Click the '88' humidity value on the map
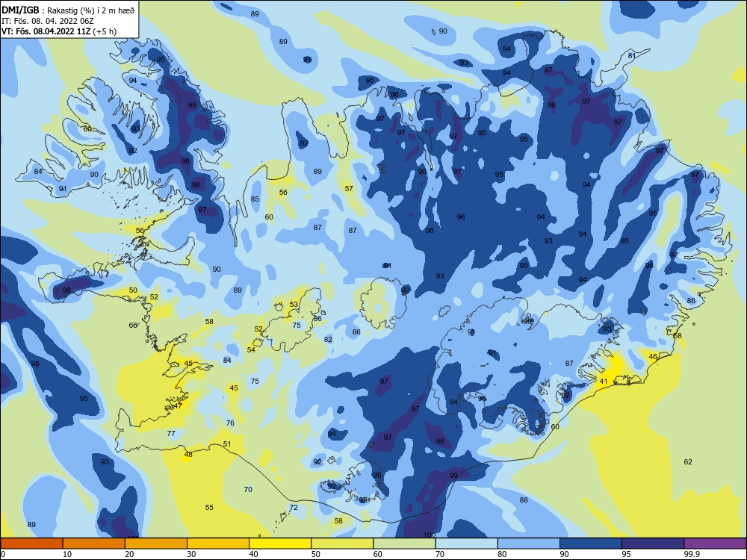 point(524,500)
